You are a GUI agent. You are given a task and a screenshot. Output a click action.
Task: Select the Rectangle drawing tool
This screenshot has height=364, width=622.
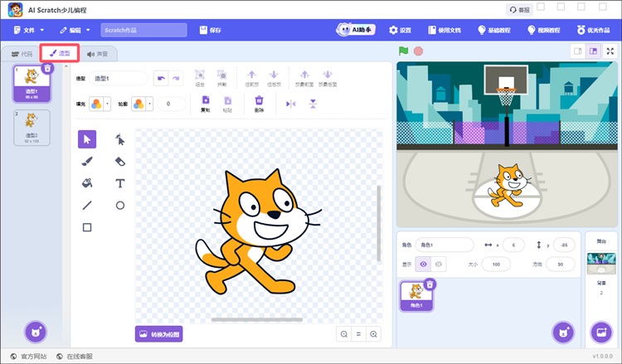coord(87,227)
